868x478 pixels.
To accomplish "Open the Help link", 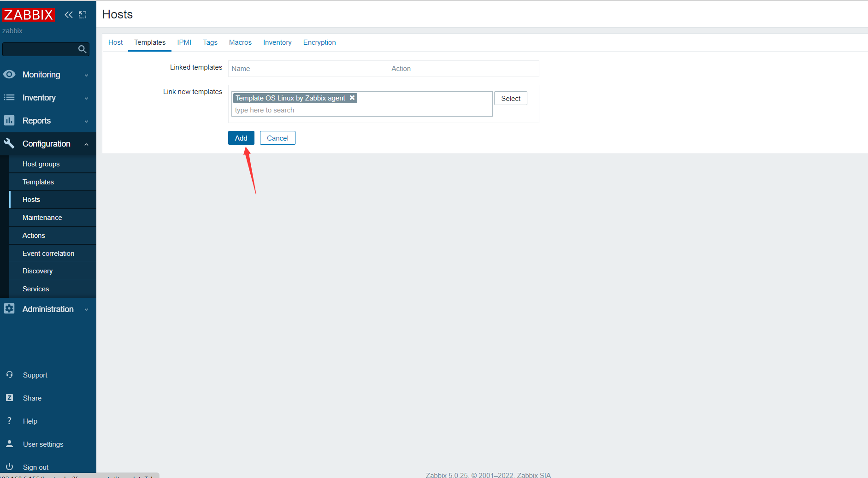I will pos(30,421).
